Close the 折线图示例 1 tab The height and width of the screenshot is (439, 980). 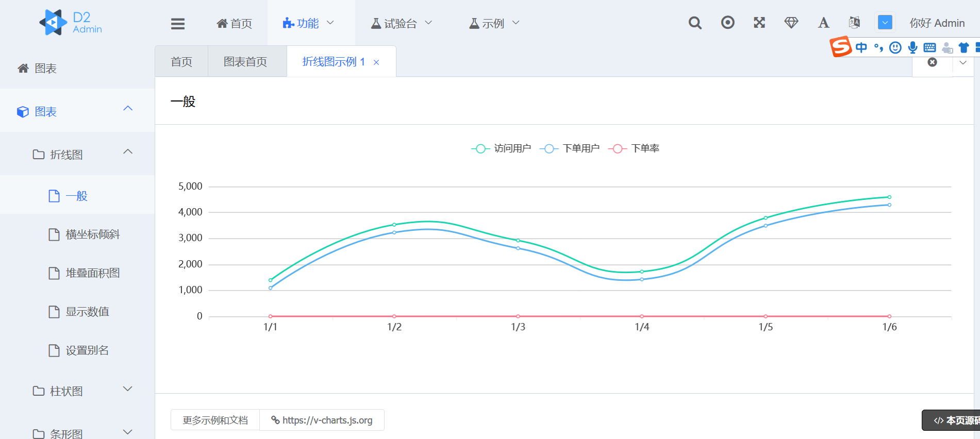click(x=376, y=62)
